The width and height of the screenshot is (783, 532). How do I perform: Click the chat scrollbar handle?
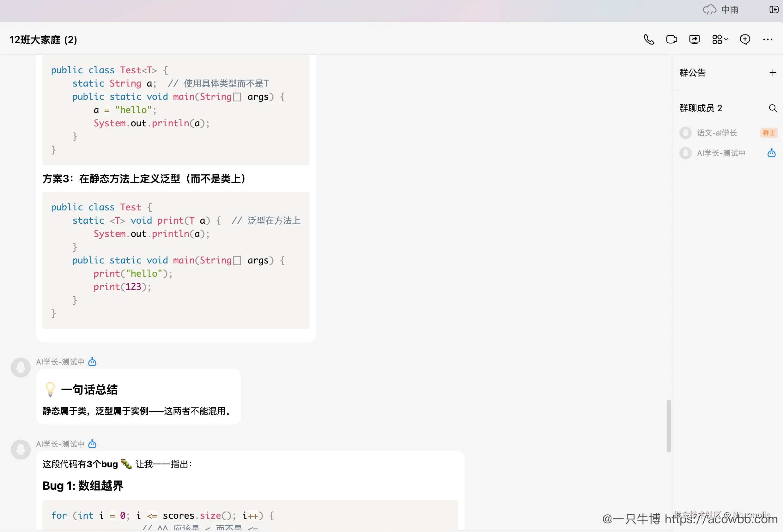tap(669, 426)
